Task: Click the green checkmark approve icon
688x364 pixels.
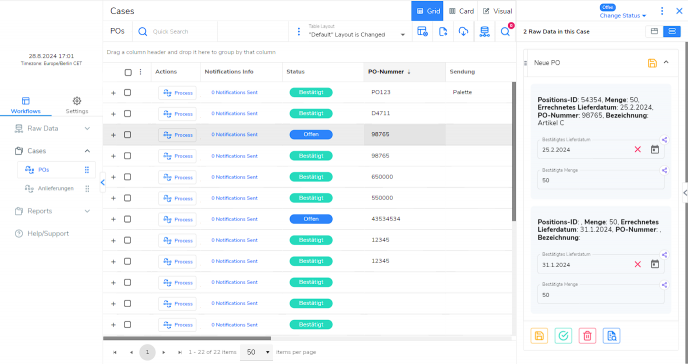Action: [x=563, y=336]
